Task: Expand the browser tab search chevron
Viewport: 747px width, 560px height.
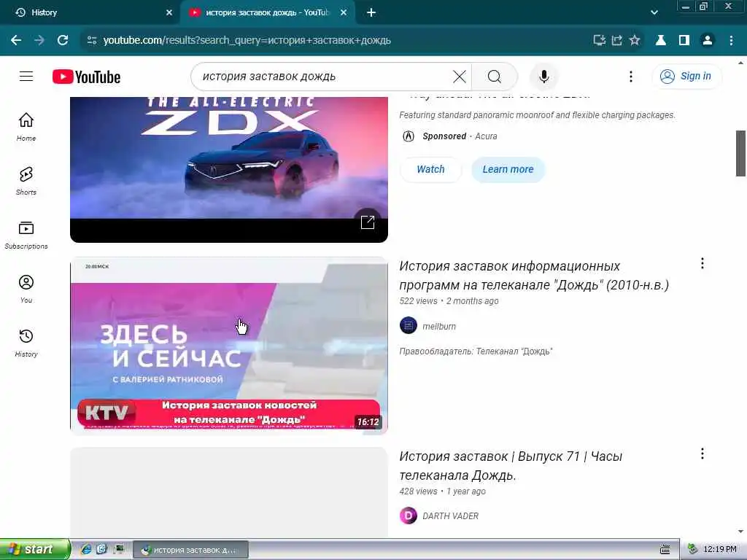Action: pyautogui.click(x=654, y=12)
